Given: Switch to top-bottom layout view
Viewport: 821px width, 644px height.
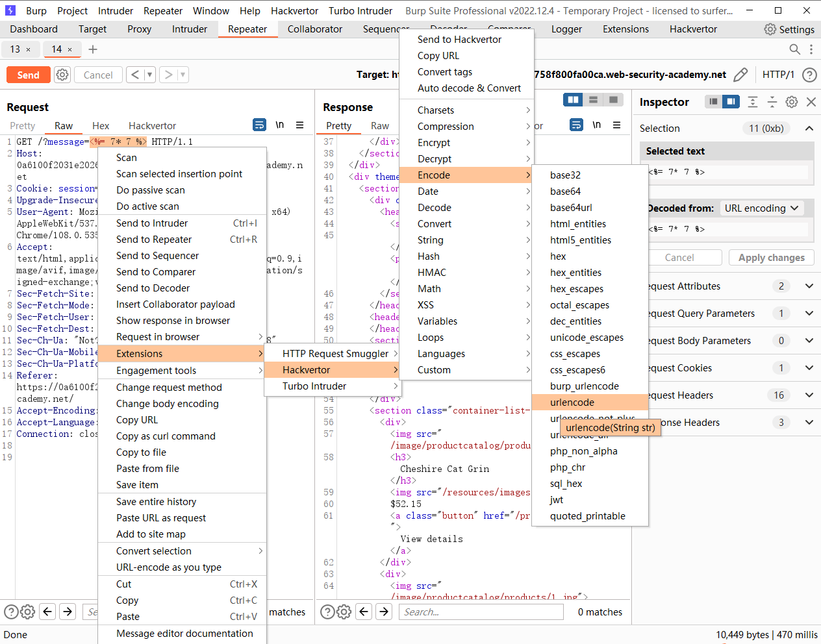Looking at the screenshot, I should (x=593, y=99).
